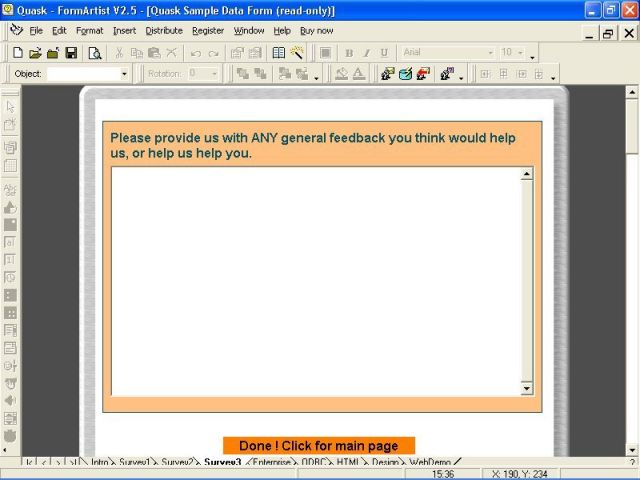
Task: Open the Help menu
Action: (282, 31)
